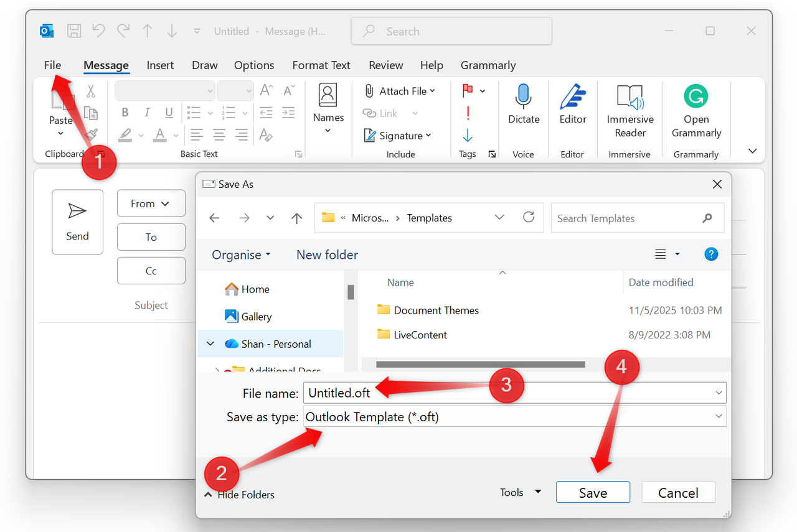The width and height of the screenshot is (797, 532).
Task: Open the File menu
Action: tap(52, 65)
